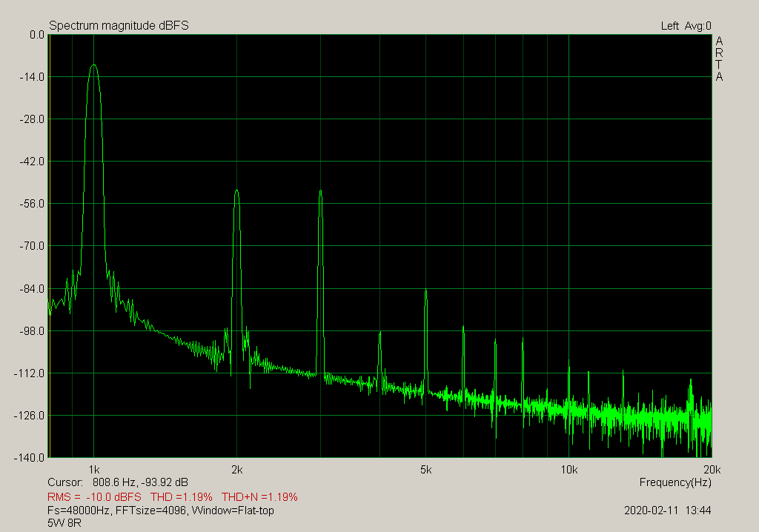Click the 'THD =1.19%' value

coord(182,497)
